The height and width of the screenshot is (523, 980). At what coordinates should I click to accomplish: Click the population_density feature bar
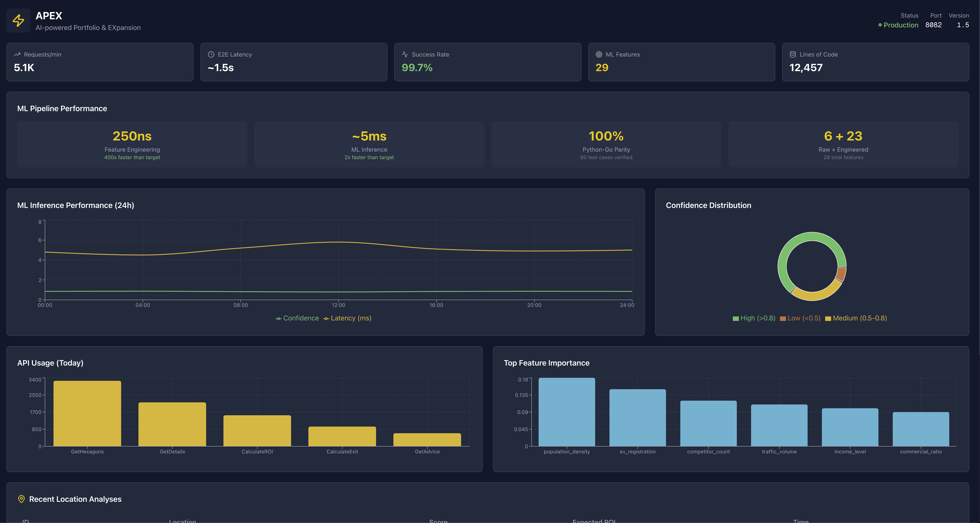click(x=566, y=412)
